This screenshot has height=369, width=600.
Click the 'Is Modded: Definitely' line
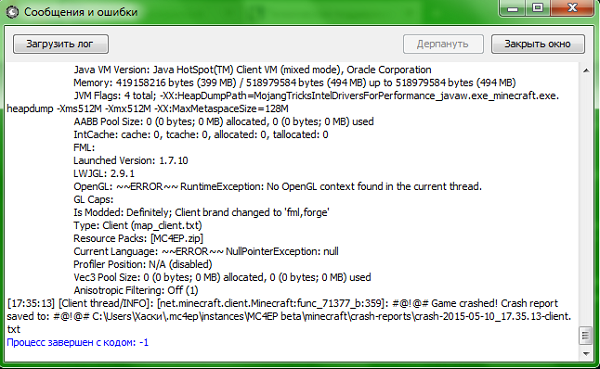(202, 212)
